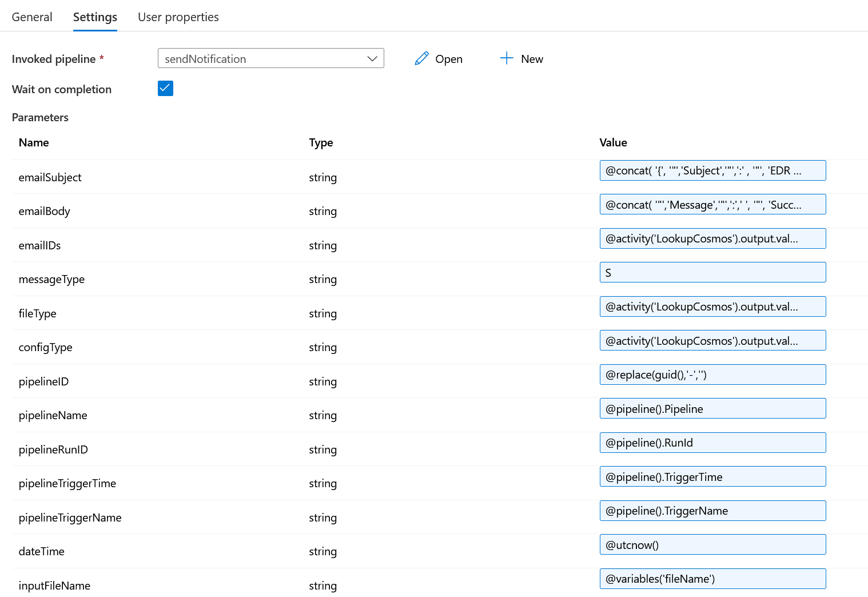Open the User properties tab
This screenshot has height=597, width=868.
click(178, 17)
